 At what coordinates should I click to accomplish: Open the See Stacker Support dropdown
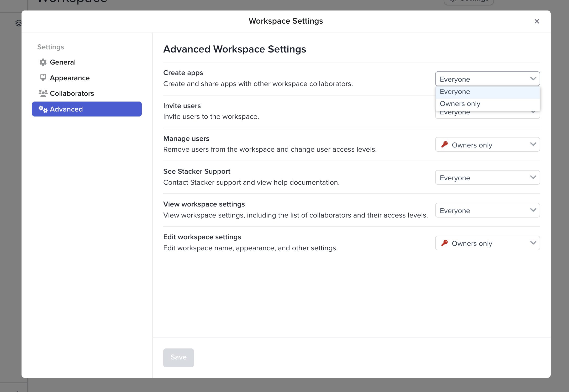[x=487, y=178]
